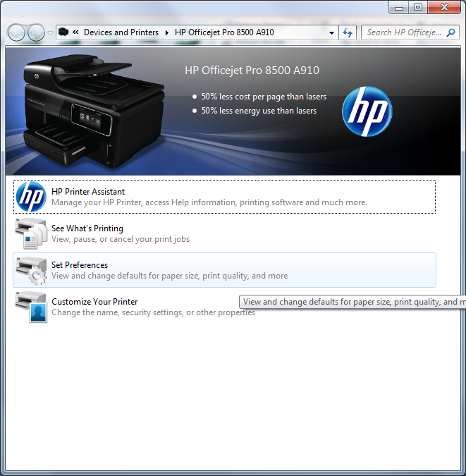The width and height of the screenshot is (466, 476).
Task: Expand the address bar history dropdown
Action: [x=331, y=32]
